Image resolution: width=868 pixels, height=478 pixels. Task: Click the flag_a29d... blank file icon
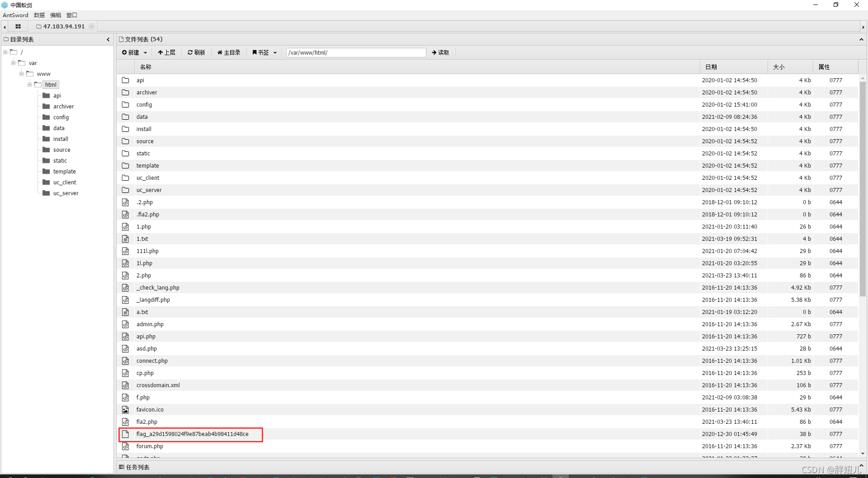tap(126, 434)
